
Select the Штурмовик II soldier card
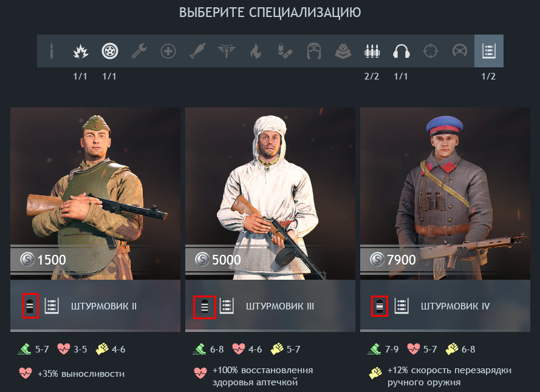tap(95, 220)
